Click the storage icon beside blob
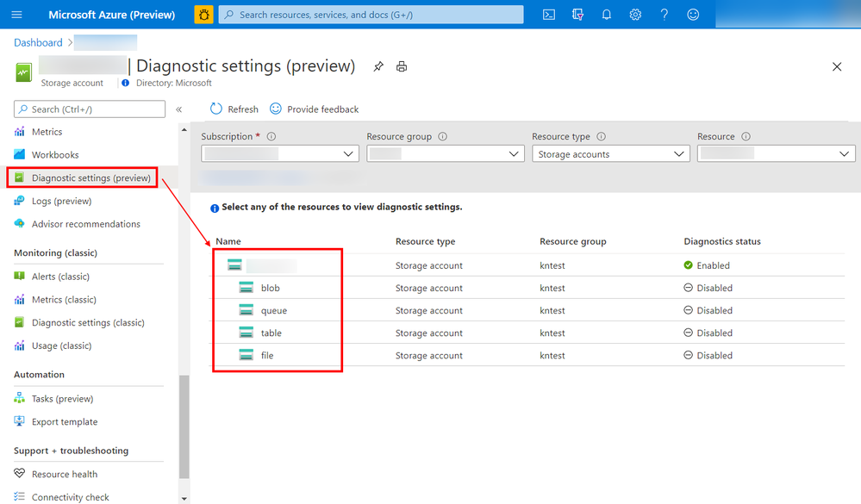 (x=246, y=288)
